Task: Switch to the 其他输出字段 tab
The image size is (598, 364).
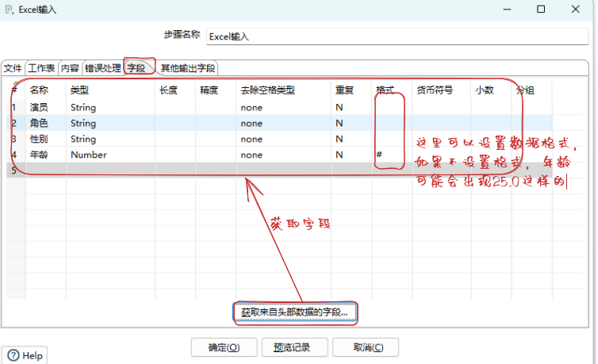Action: point(188,68)
